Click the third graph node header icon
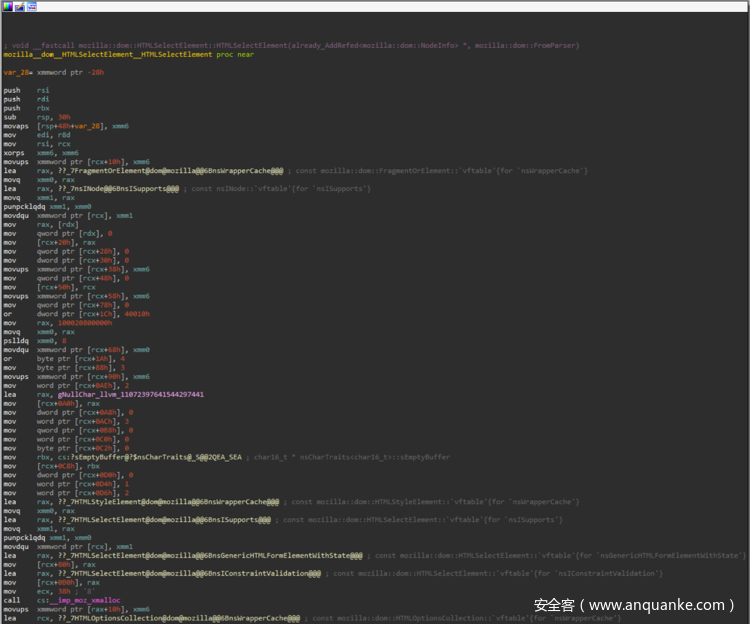The height and width of the screenshot is (624, 750). pyautogui.click(x=32, y=6)
